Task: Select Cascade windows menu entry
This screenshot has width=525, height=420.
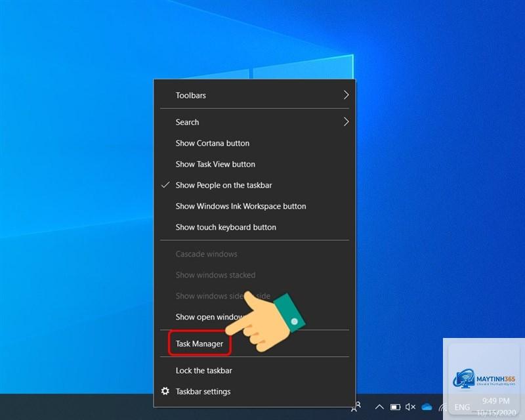Action: 255,254
